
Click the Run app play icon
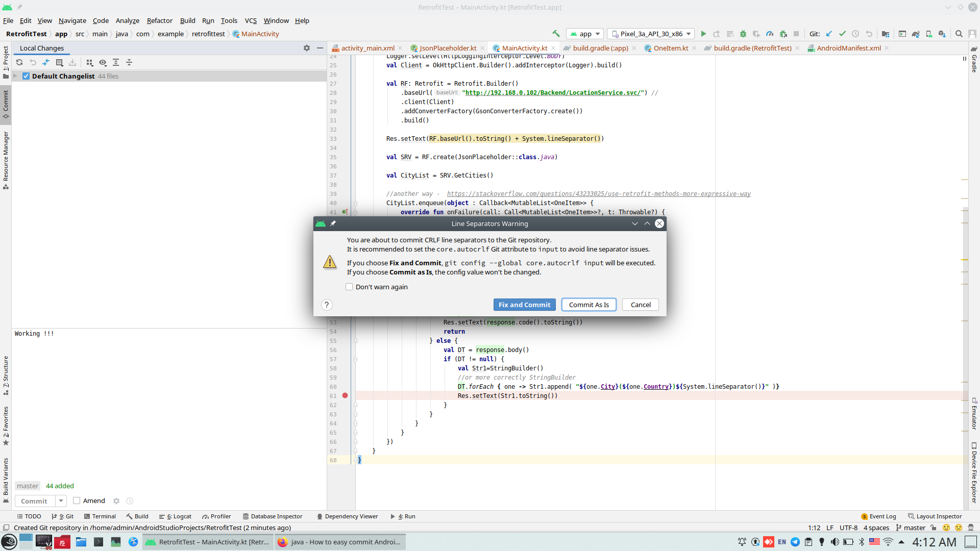703,34
